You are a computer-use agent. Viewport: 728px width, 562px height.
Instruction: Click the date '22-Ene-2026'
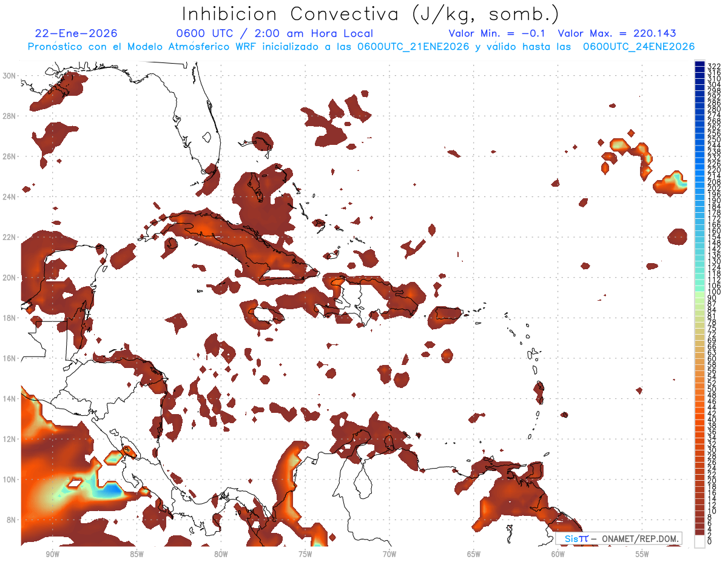tap(76, 33)
